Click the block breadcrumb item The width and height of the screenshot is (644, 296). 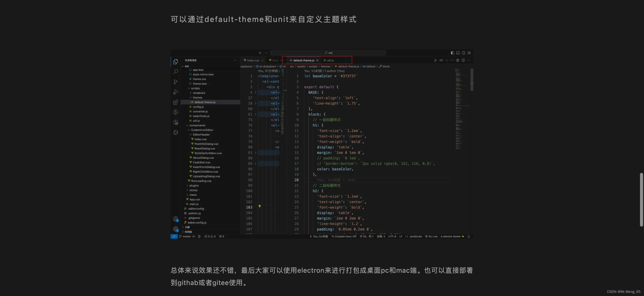(x=384, y=66)
